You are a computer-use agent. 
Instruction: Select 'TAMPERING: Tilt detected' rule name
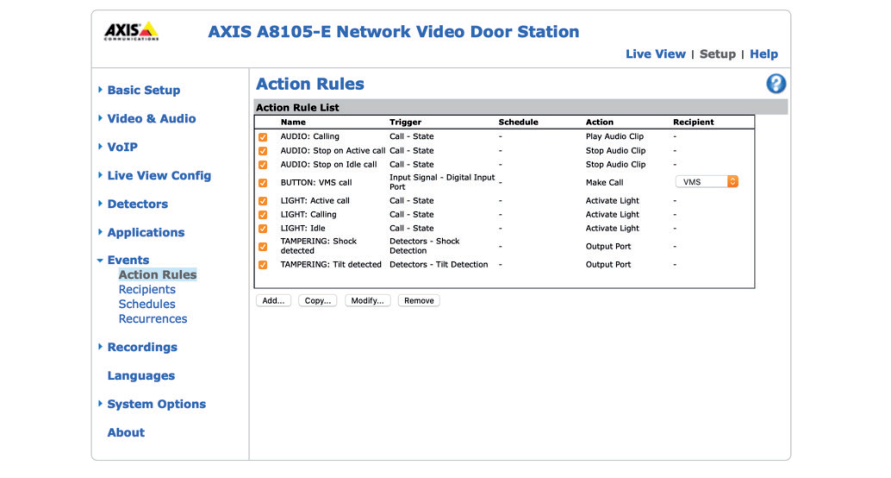(331, 264)
